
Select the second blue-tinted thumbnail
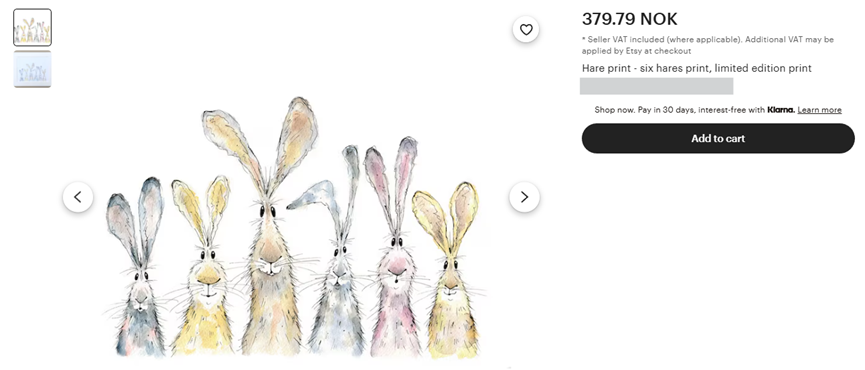33,69
